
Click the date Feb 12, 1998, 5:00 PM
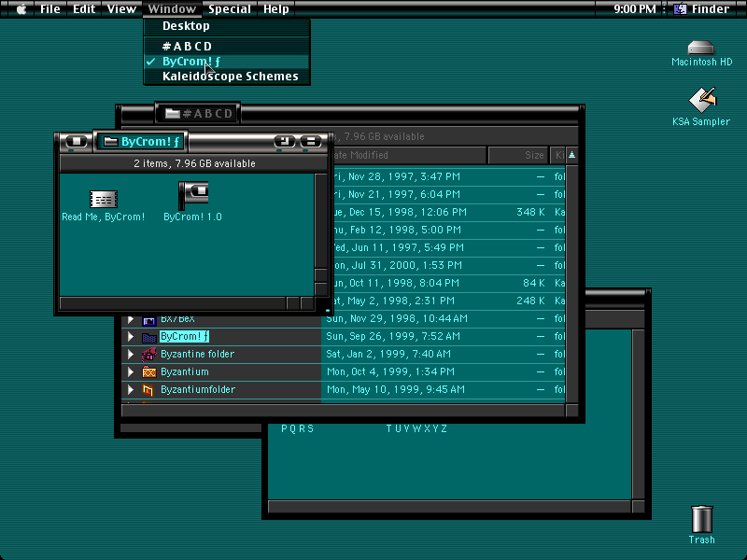coord(396,230)
